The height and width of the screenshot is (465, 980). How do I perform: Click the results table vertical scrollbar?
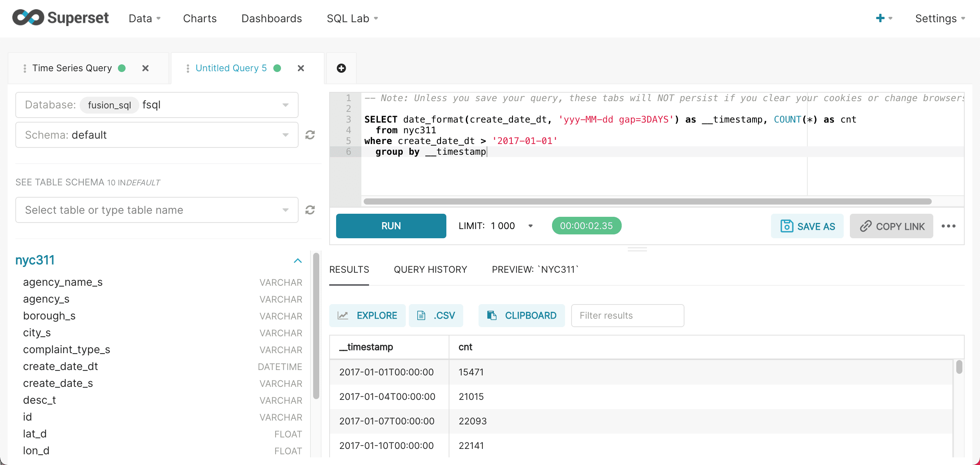pyautogui.click(x=959, y=367)
